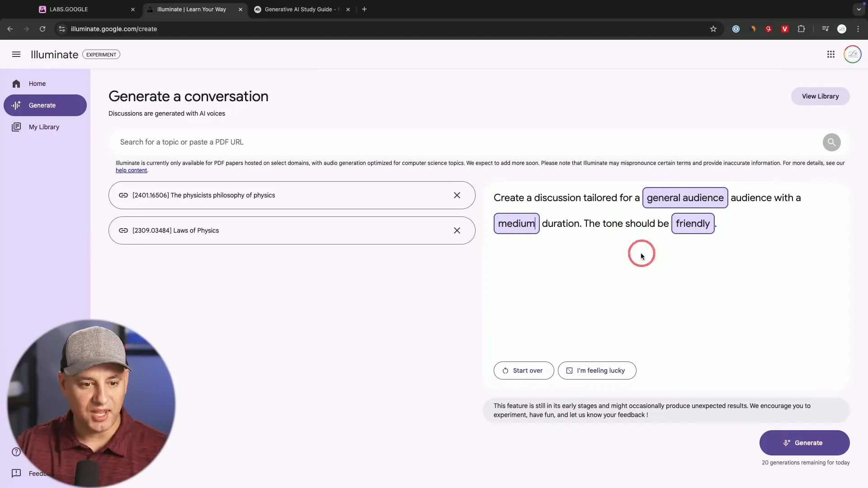Click the 'Generate a conversation' heading
Viewport: 868px width, 488px height.
188,96
